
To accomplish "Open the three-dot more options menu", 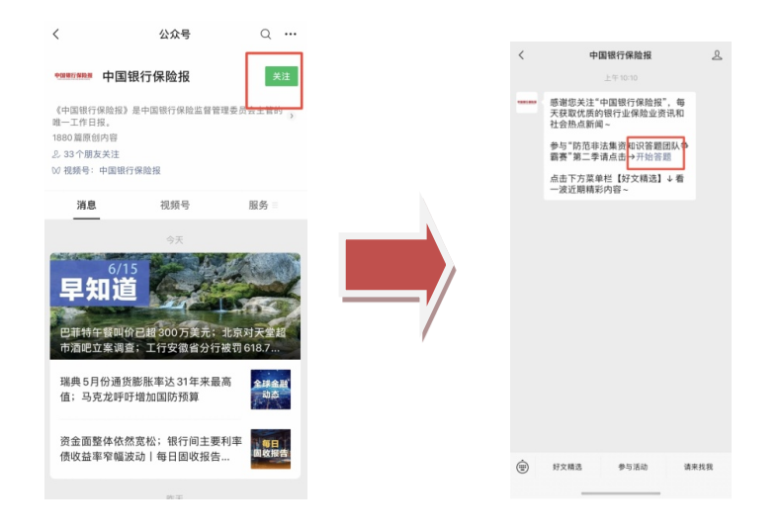I will (x=291, y=34).
